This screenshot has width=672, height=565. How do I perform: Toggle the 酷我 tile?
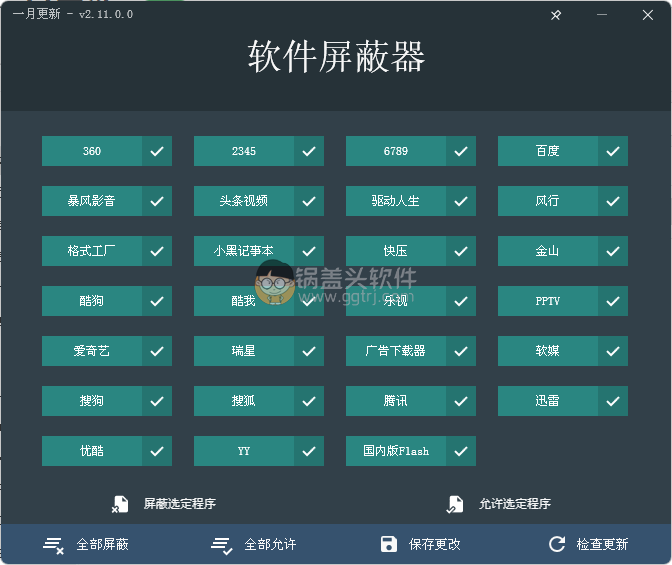tap(259, 301)
